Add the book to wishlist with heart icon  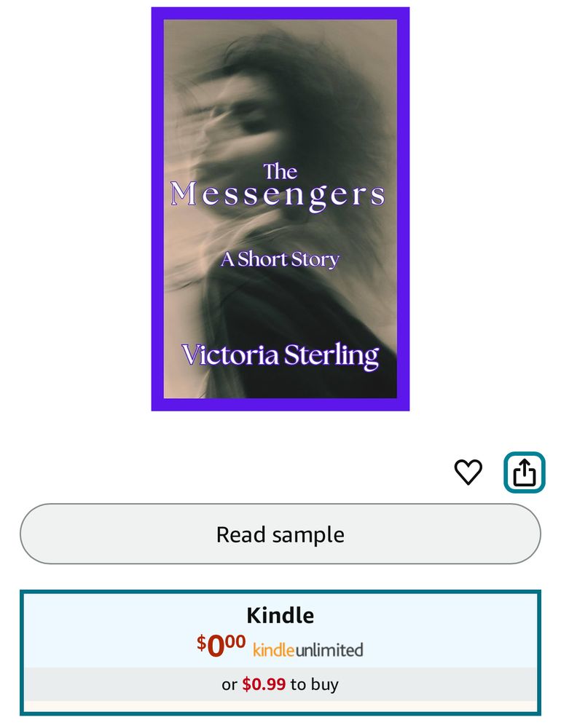click(468, 472)
